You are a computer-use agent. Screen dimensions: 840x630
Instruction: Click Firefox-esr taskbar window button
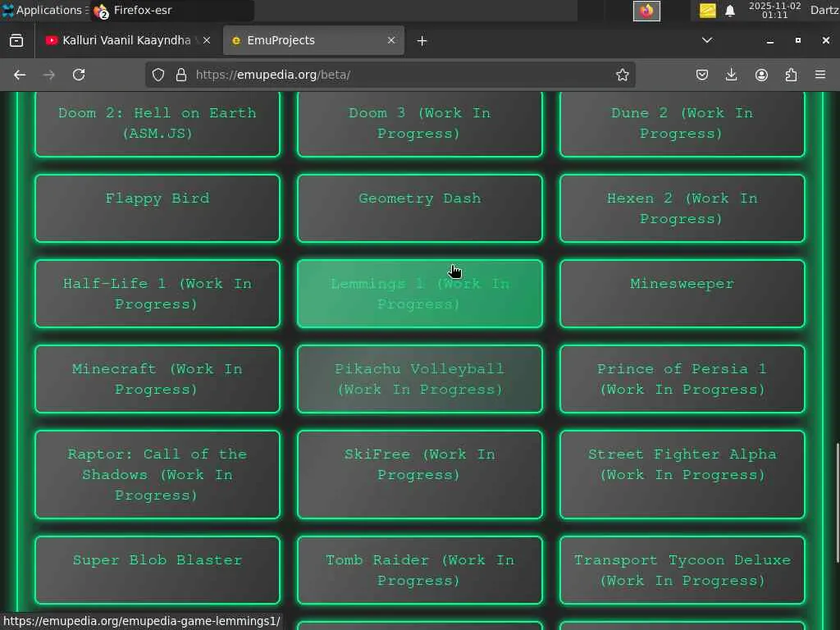point(171,10)
